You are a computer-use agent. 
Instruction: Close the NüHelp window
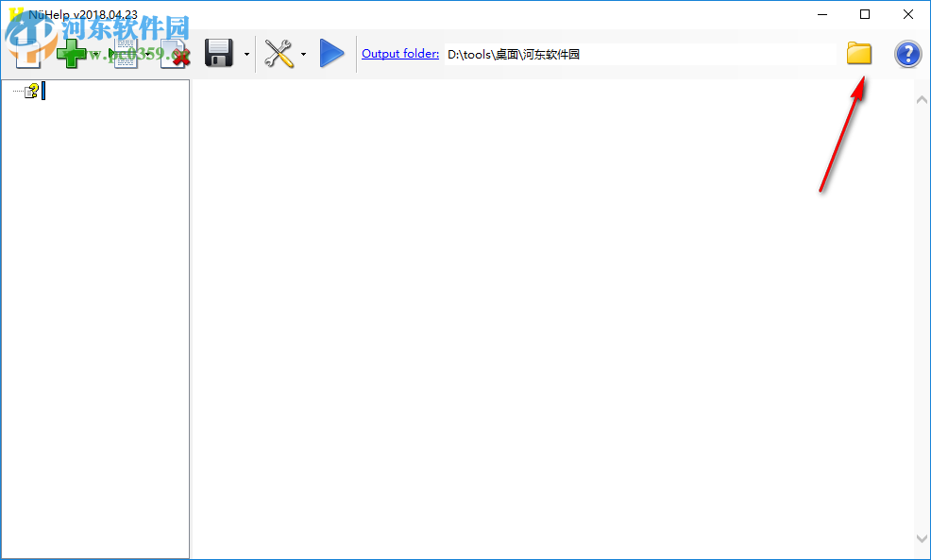tap(908, 14)
